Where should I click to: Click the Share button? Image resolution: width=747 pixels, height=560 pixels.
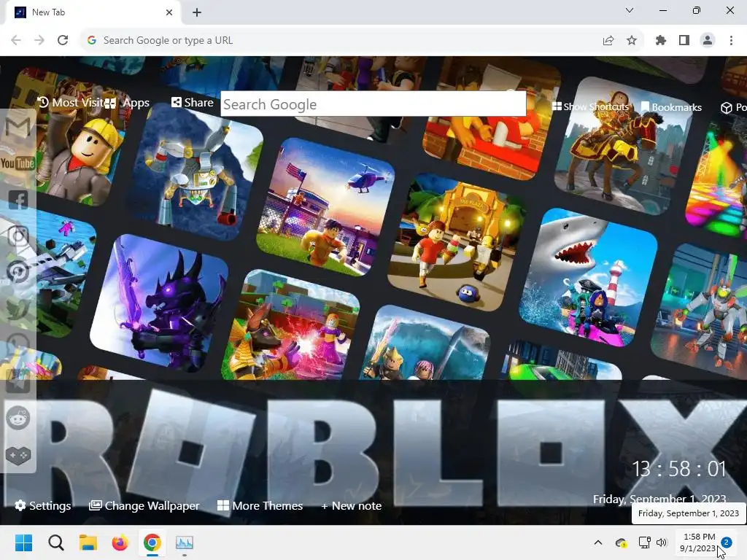193,102
